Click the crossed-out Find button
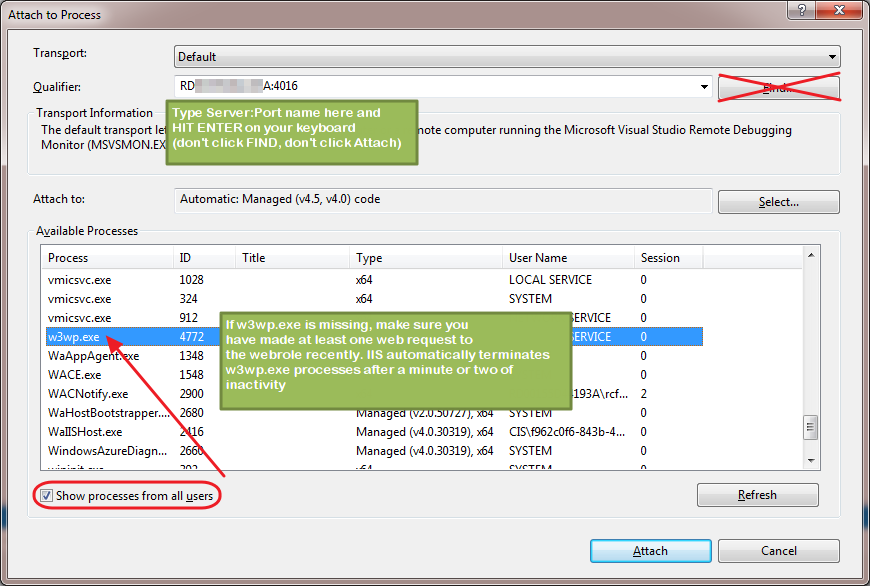 click(778, 87)
